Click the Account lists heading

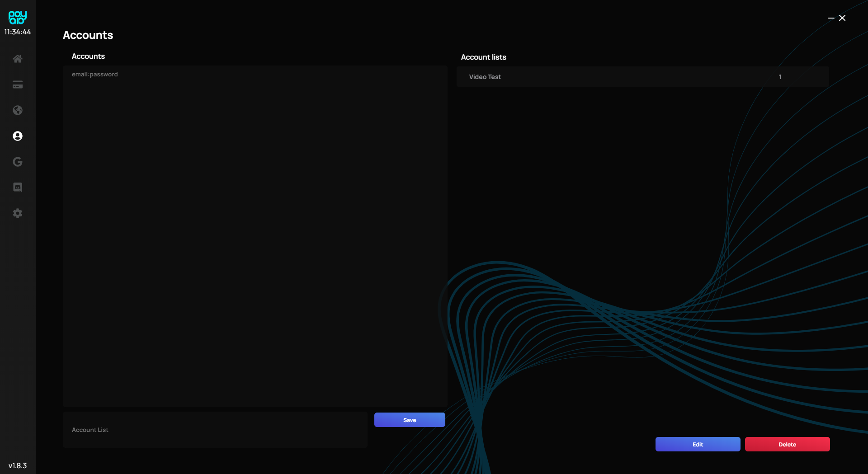coord(483,57)
